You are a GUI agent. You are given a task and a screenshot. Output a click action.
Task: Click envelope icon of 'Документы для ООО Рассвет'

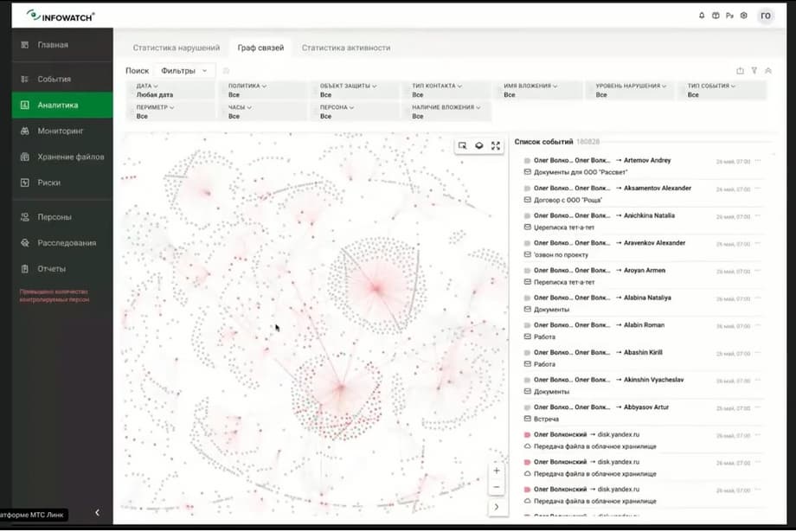tap(527, 172)
